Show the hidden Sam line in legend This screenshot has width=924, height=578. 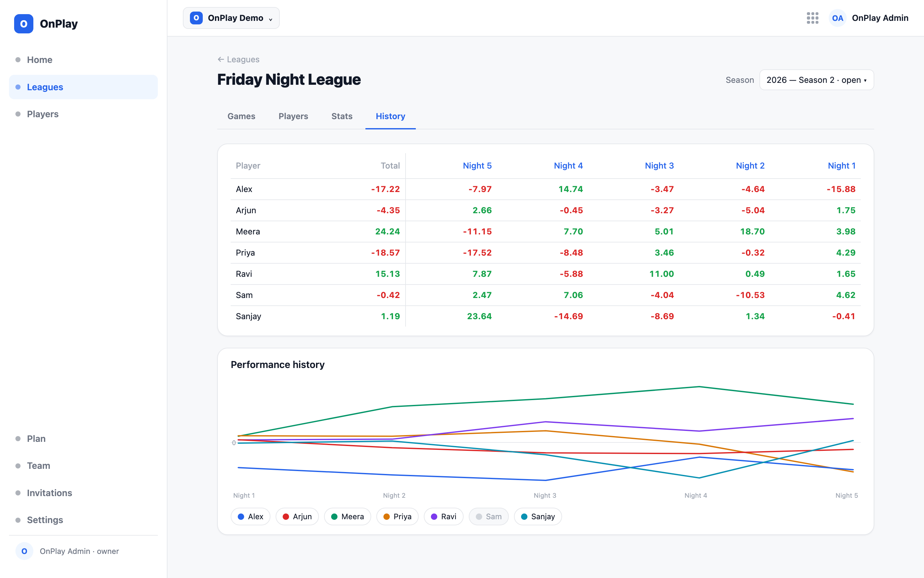click(488, 516)
